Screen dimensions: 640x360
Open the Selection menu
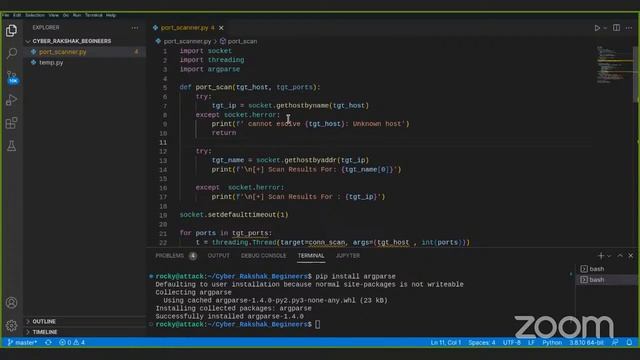click(35, 15)
